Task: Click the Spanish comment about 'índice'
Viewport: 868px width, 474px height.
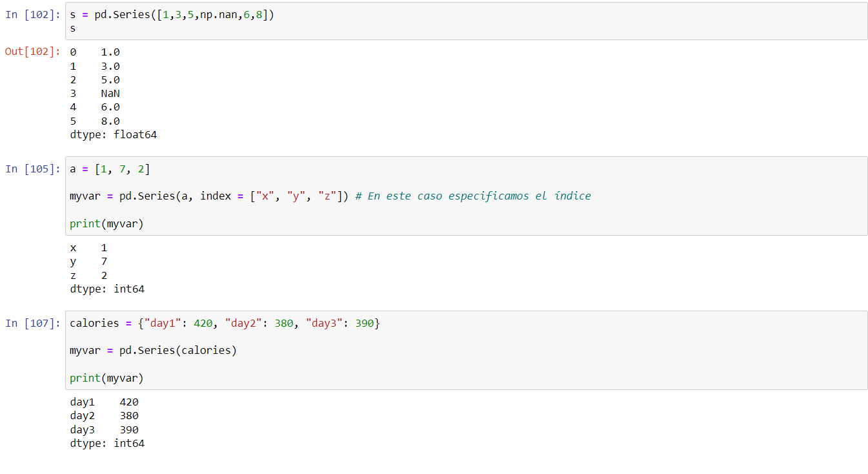Action: 478,196
